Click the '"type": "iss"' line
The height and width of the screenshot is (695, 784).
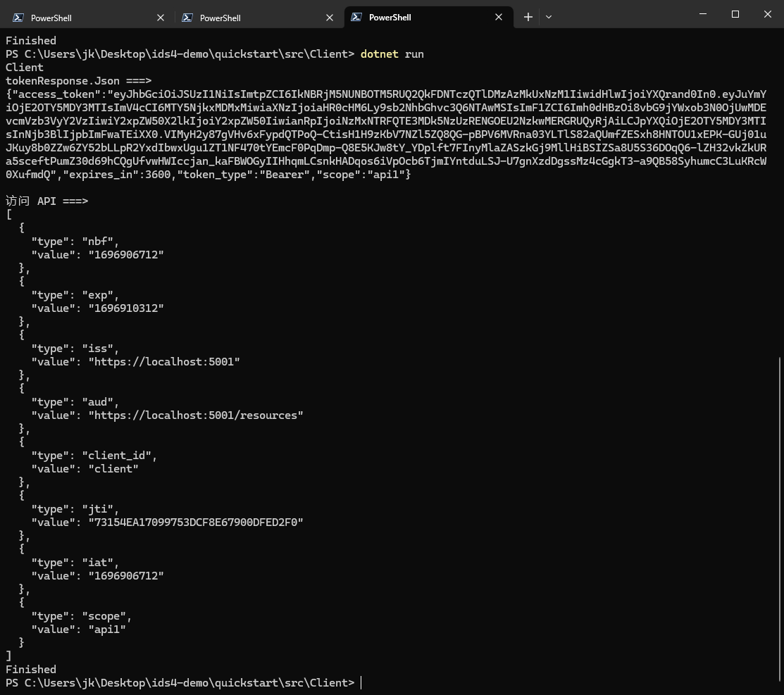click(x=75, y=349)
